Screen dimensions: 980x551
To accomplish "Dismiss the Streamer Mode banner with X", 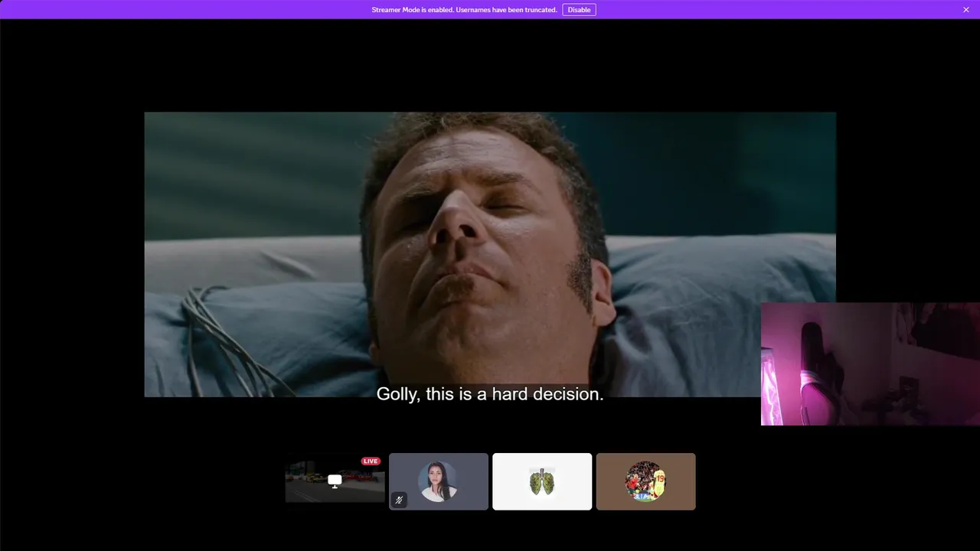I will click(x=966, y=10).
